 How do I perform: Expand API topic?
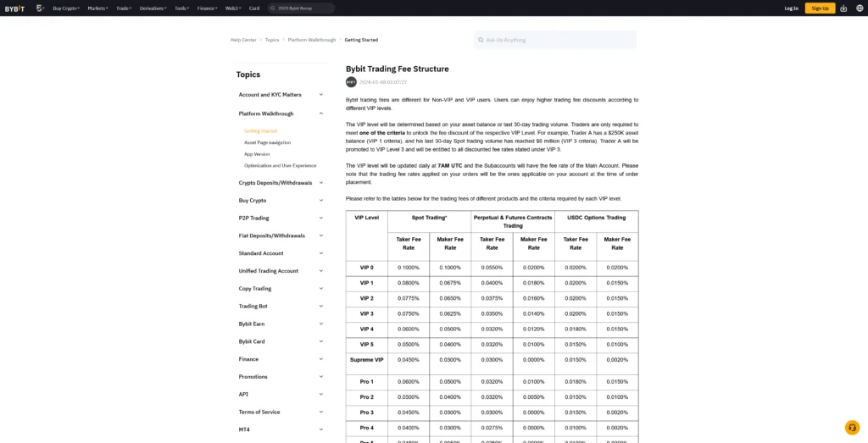pyautogui.click(x=281, y=395)
